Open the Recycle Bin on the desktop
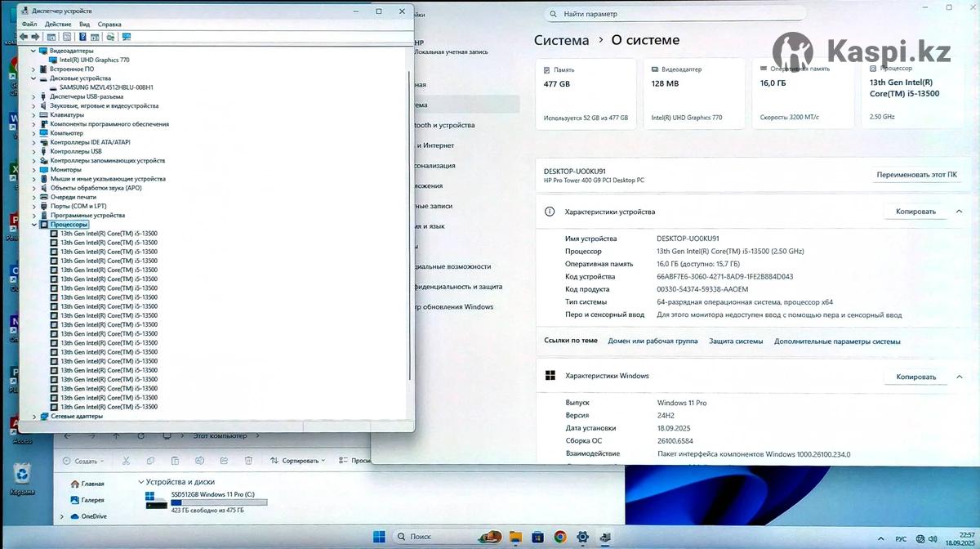The width and height of the screenshot is (980, 549). pyautogui.click(x=22, y=475)
